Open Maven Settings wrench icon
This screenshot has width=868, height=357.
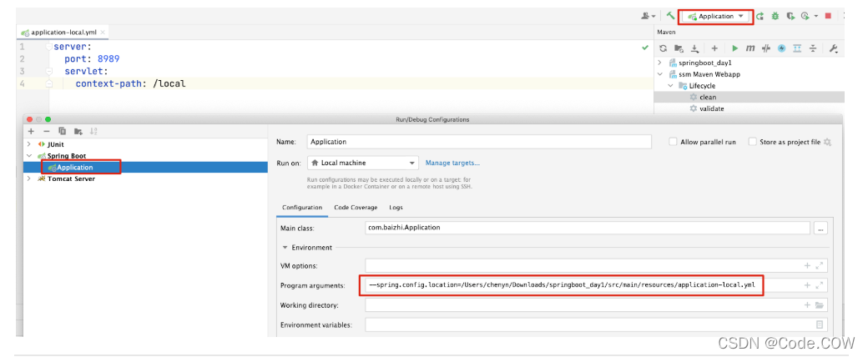coord(833,48)
